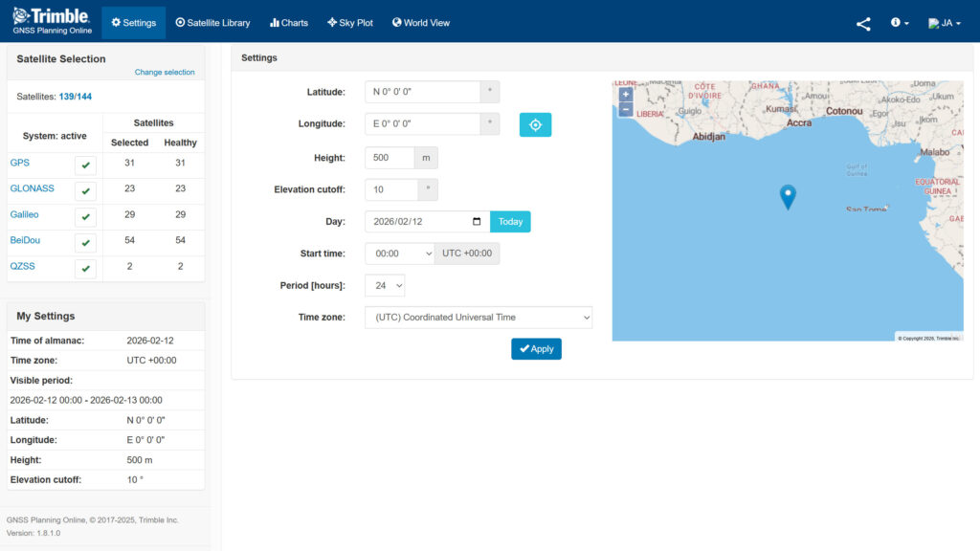This screenshot has width=980, height=551.
Task: Zoom in on the map with plus icon
Action: 625,96
